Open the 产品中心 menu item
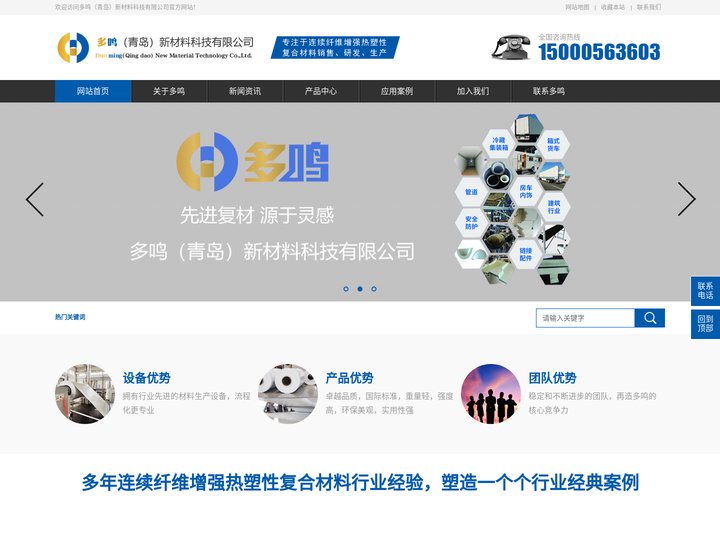Image resolution: width=720 pixels, height=540 pixels. pyautogui.click(x=321, y=91)
